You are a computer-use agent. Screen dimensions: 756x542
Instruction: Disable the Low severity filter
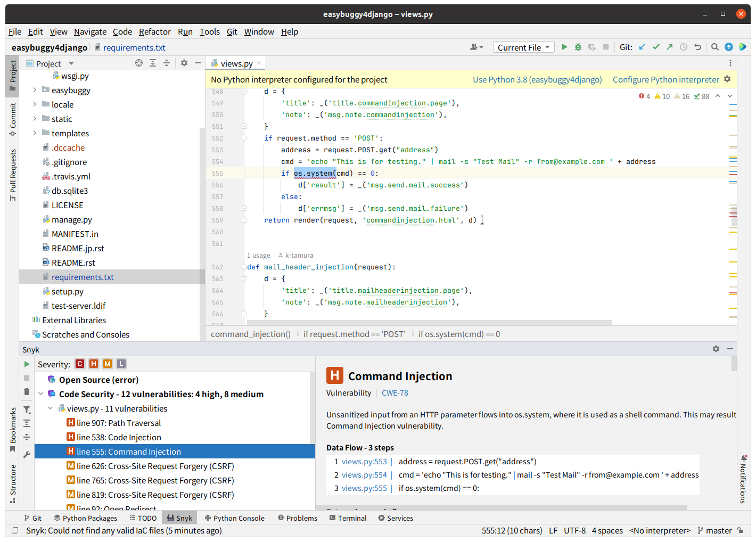(121, 364)
